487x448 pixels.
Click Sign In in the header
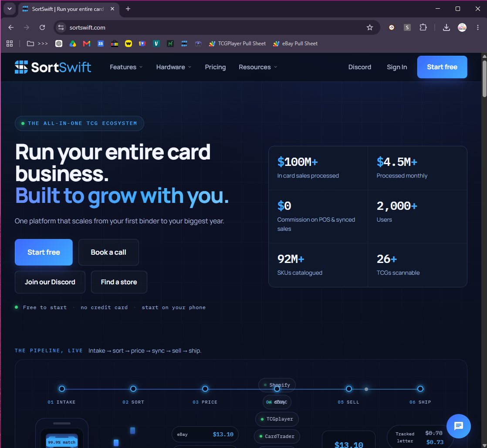pyautogui.click(x=397, y=67)
